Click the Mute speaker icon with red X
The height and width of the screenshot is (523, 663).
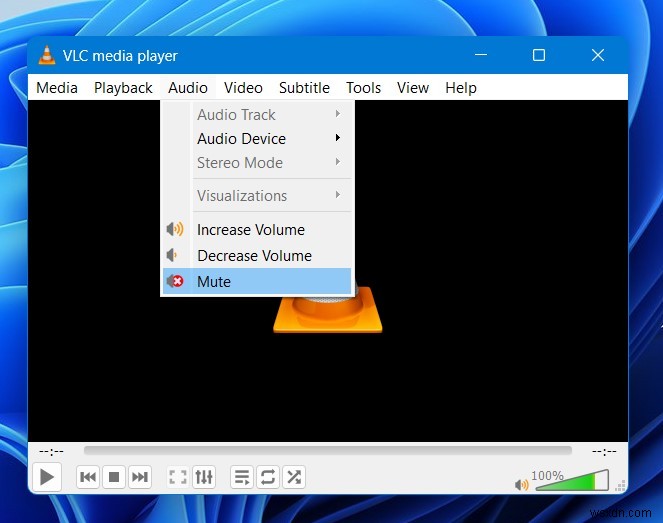175,281
